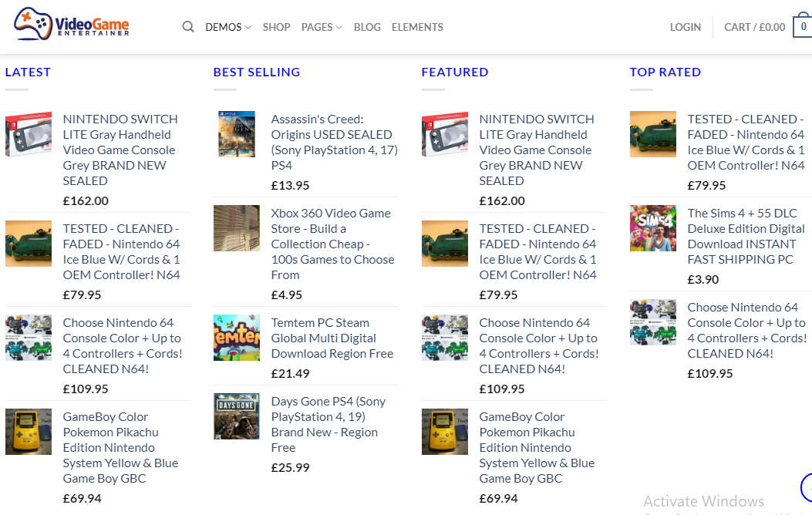Open 'TESTED - CLEANED - FADED' title under Top Rated

(746, 143)
